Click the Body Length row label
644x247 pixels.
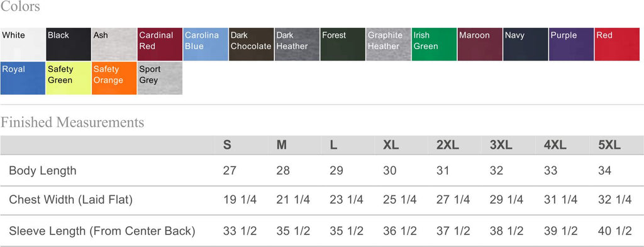tap(43, 170)
